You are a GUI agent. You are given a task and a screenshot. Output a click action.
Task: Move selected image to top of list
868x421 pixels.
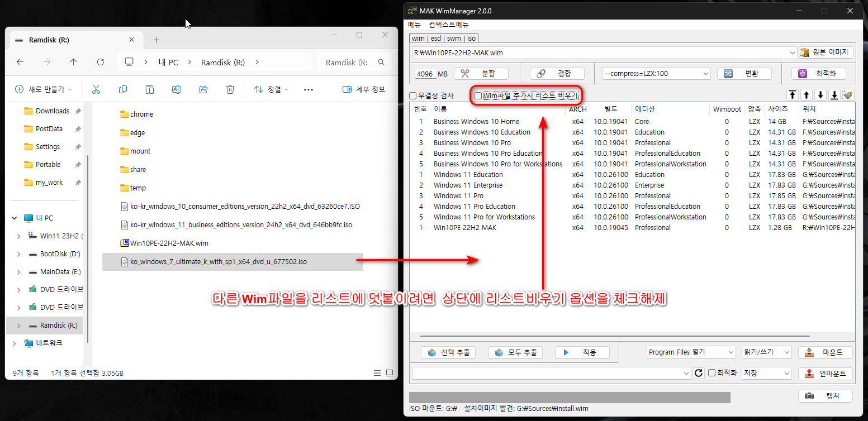click(792, 95)
